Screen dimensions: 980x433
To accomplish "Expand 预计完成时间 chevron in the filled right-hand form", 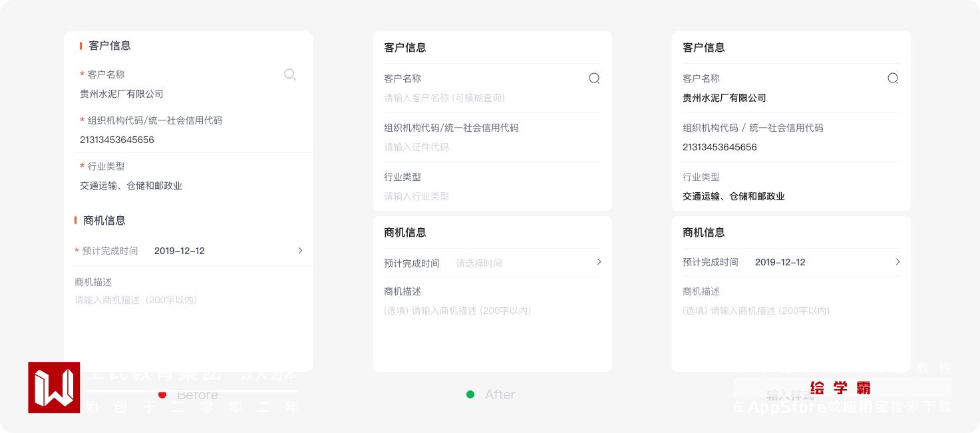I will [x=898, y=262].
